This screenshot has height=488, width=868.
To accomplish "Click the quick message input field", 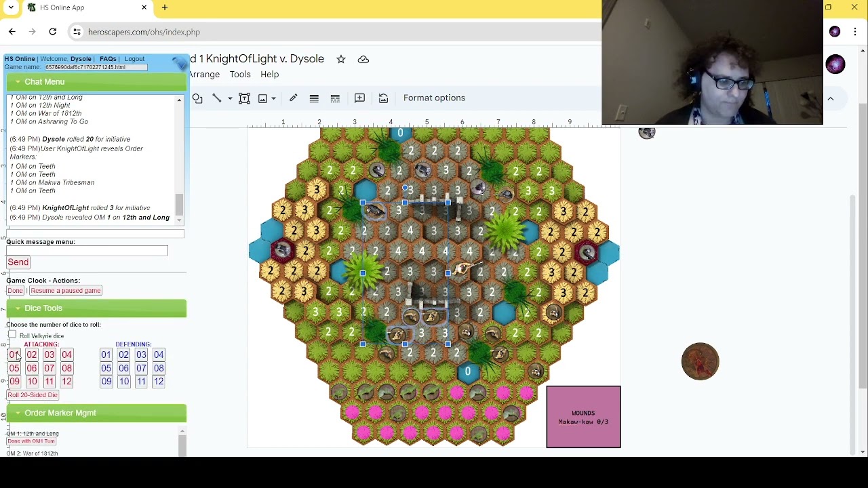I will click(x=87, y=251).
